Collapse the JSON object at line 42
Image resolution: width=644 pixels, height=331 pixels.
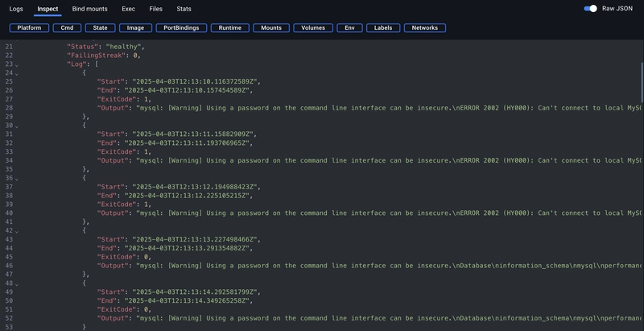tap(17, 231)
